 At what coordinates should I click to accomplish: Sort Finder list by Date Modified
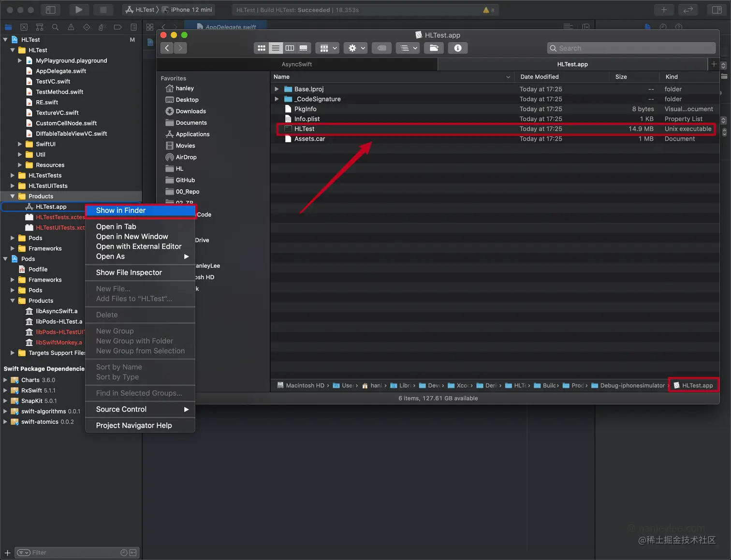(x=561, y=77)
